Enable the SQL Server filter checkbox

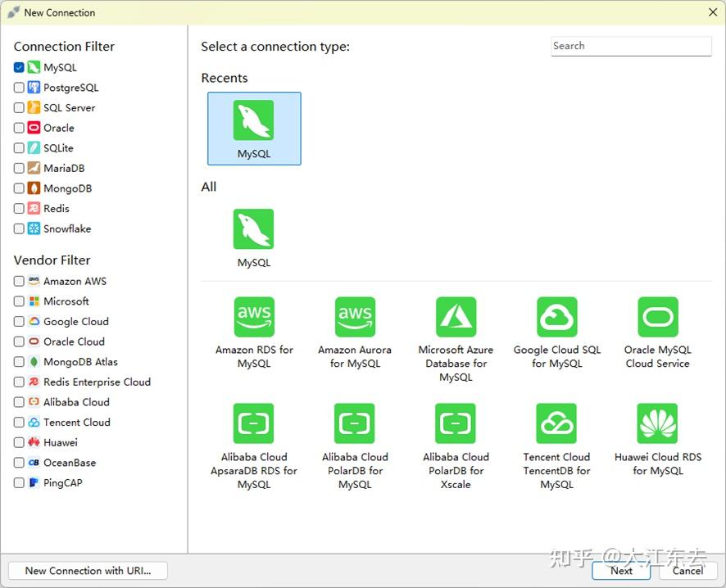(x=19, y=108)
